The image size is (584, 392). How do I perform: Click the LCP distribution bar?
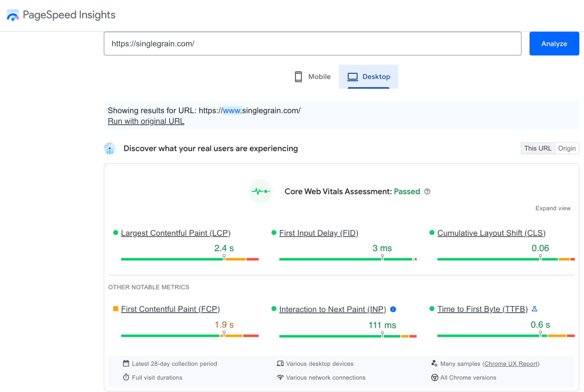pyautogui.click(x=190, y=259)
